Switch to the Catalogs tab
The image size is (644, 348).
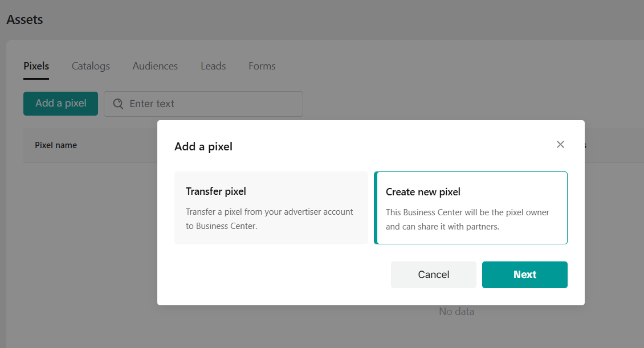point(91,66)
